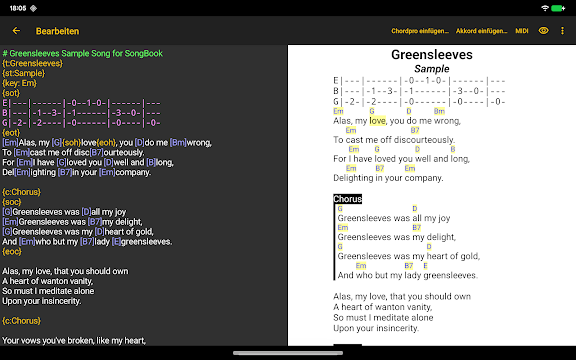Click editor line '[Em]Greensleeves was [B7]my delight,'
576x360 pixels.
(72, 222)
